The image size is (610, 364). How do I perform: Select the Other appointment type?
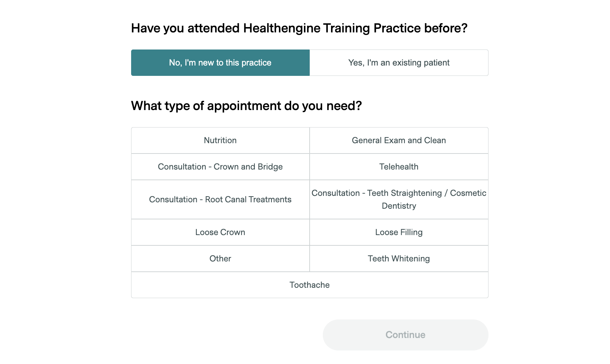pos(220,259)
